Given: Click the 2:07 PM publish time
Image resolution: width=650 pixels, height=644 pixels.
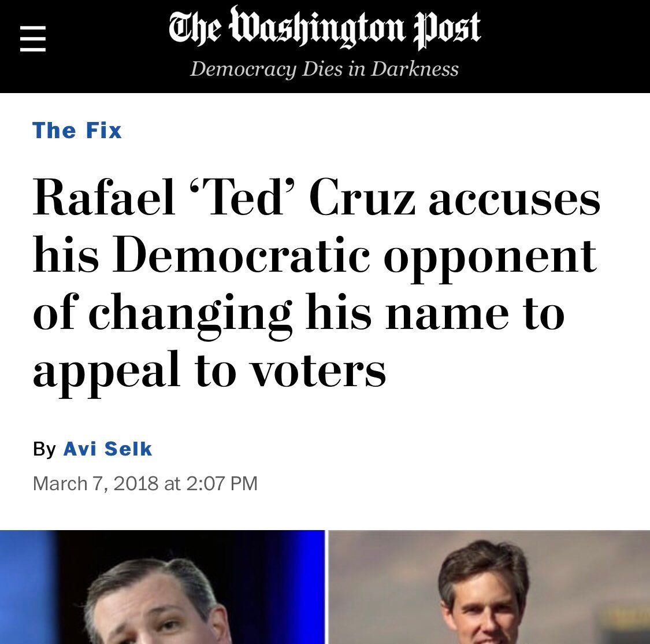Looking at the screenshot, I should point(222,483).
